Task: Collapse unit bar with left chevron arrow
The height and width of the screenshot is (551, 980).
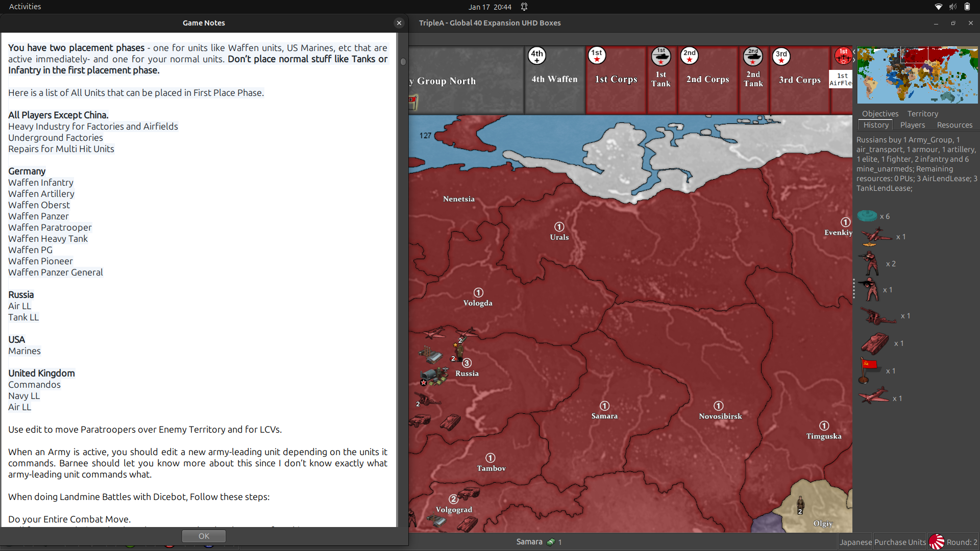Action: [854, 52]
